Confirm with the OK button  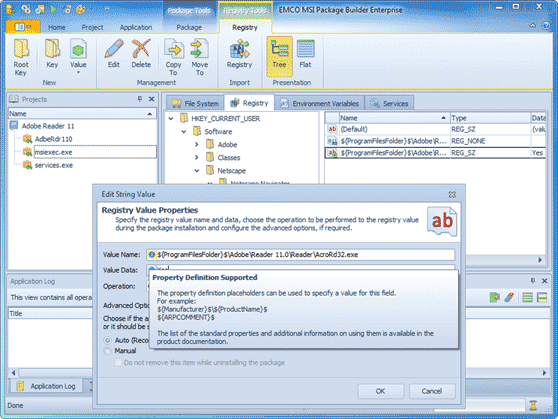[x=380, y=391]
